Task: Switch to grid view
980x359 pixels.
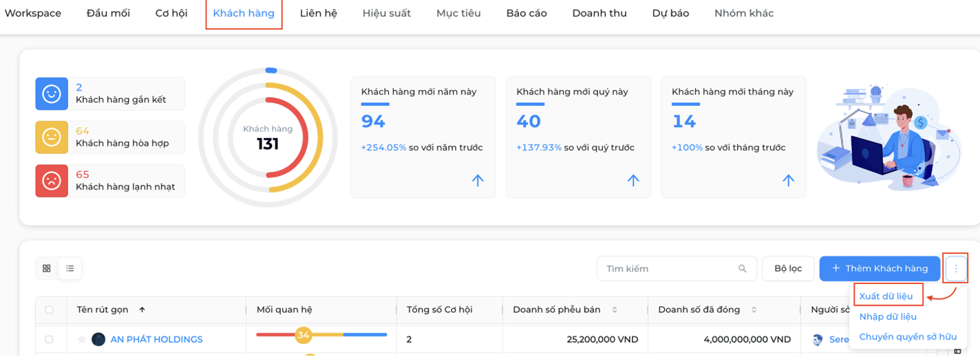Action: pyautogui.click(x=47, y=268)
